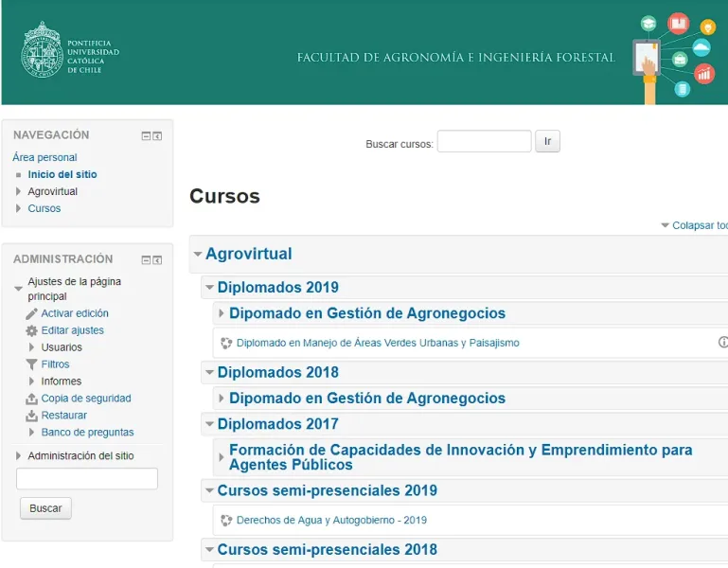The image size is (728, 568).
Task: Open Editar ajustes link
Action: click(x=73, y=330)
